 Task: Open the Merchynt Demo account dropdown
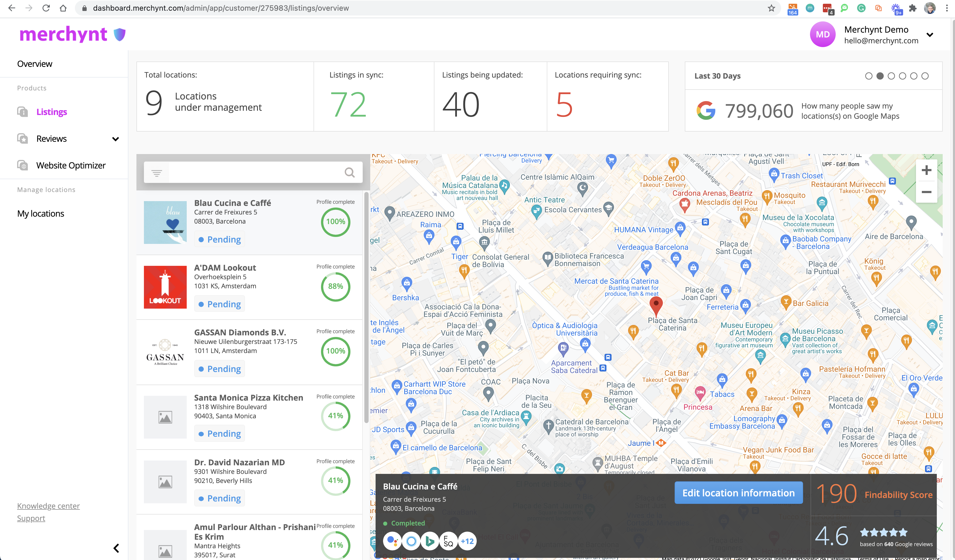point(930,35)
